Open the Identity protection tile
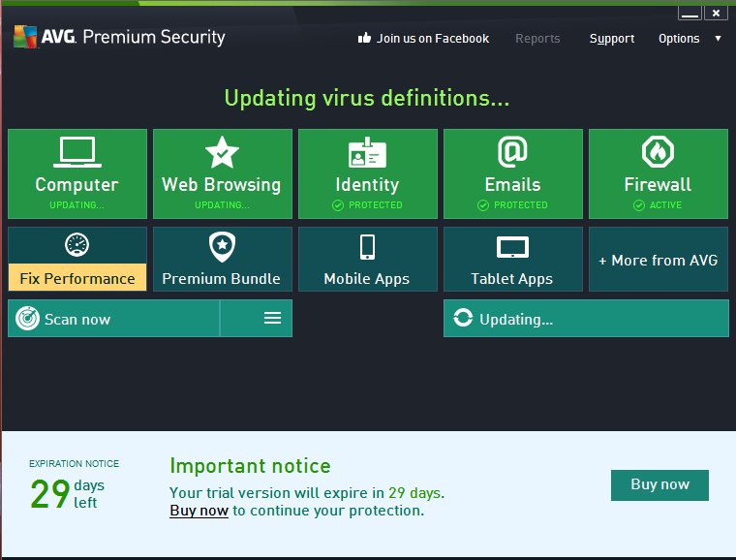 click(368, 173)
